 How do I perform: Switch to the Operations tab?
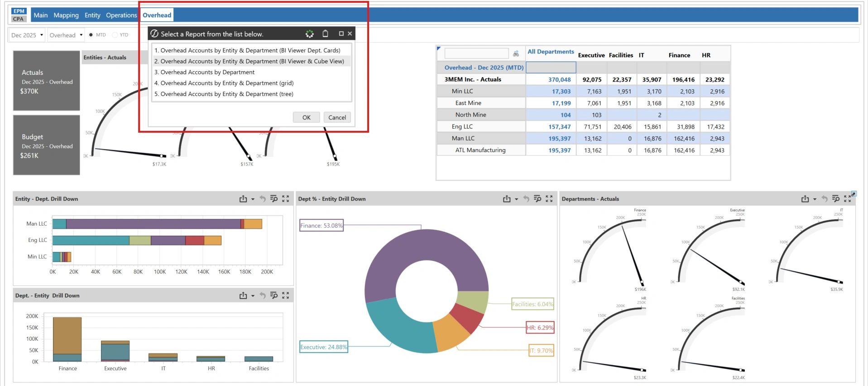[121, 15]
